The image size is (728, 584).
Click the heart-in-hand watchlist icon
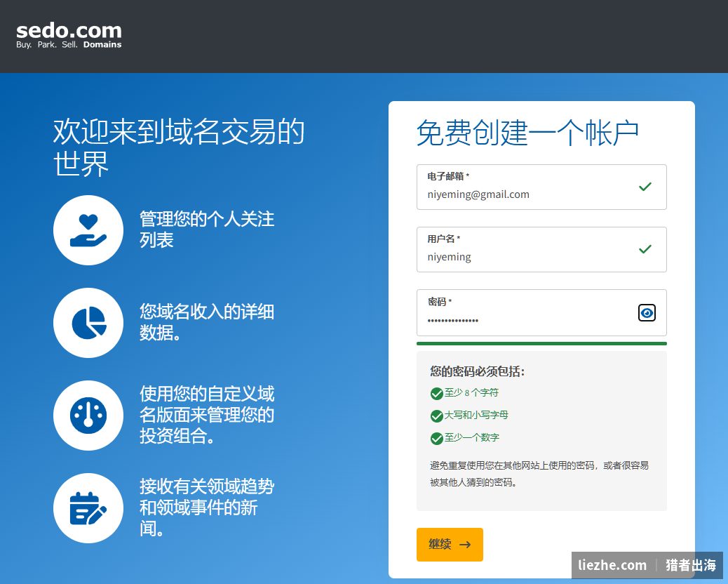click(88, 230)
